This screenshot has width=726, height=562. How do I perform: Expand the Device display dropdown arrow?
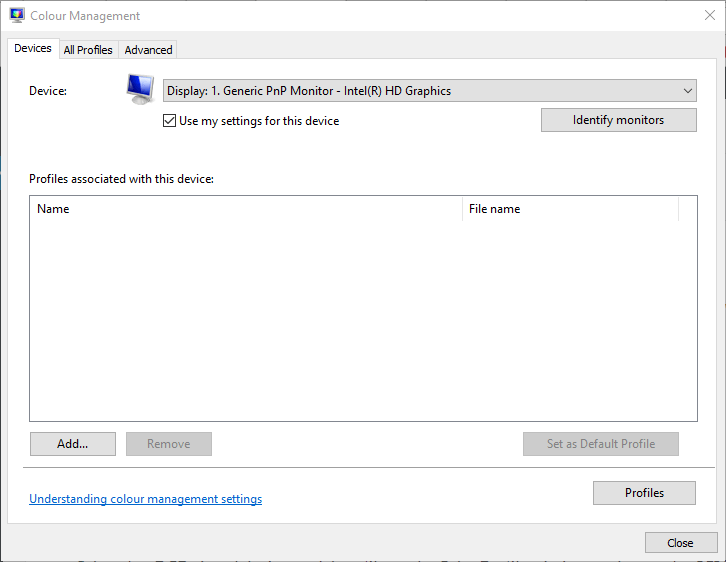pyautogui.click(x=688, y=91)
